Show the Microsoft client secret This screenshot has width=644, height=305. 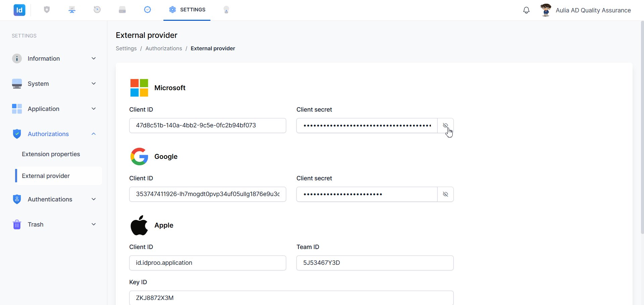click(445, 126)
